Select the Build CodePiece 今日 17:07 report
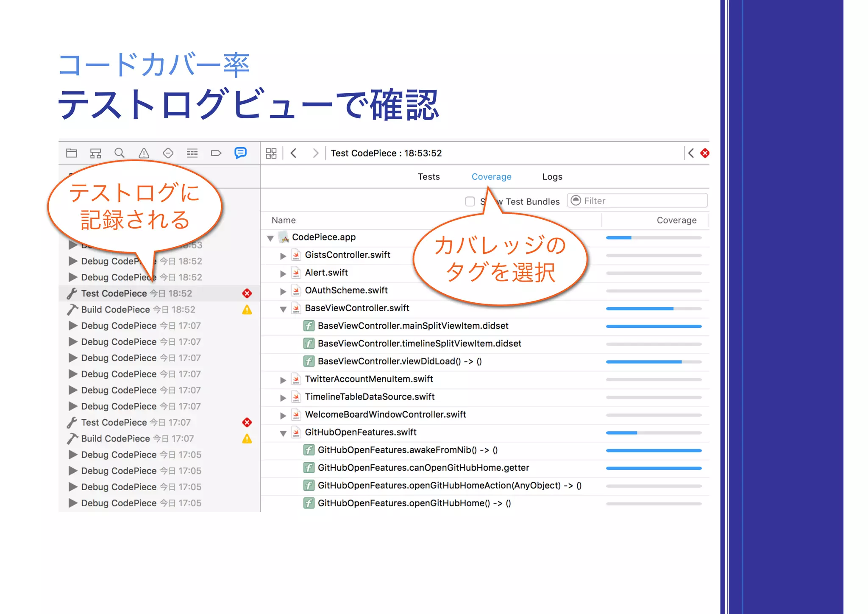The image size is (868, 614). [159, 438]
